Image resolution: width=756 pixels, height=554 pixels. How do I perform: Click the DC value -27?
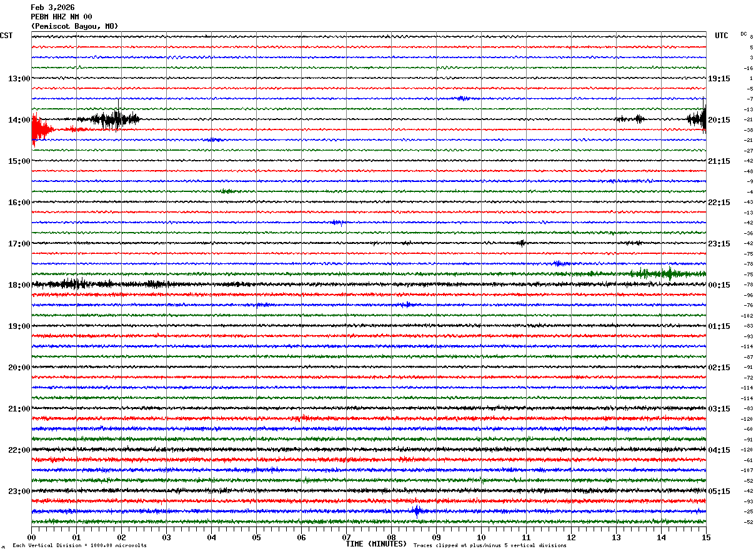pyautogui.click(x=749, y=151)
